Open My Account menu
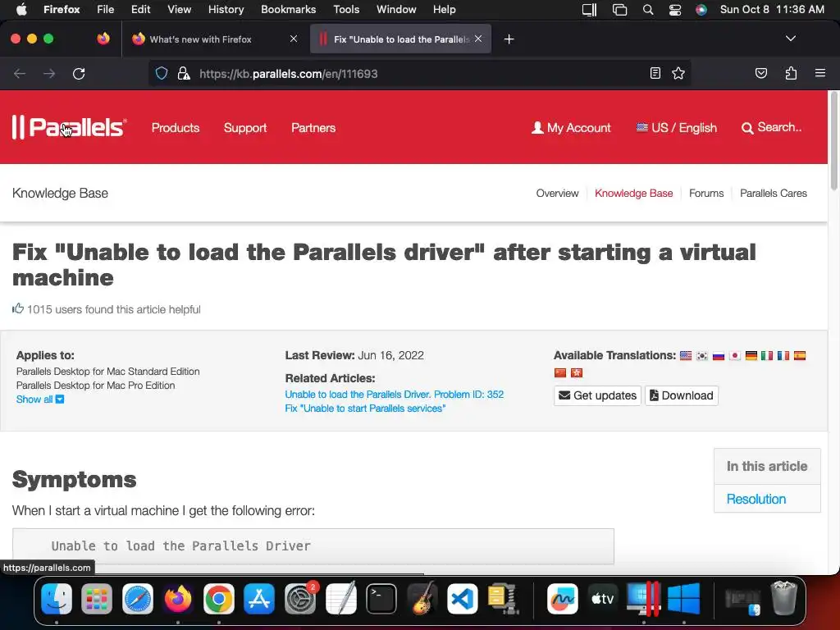840x630 pixels. (x=571, y=127)
